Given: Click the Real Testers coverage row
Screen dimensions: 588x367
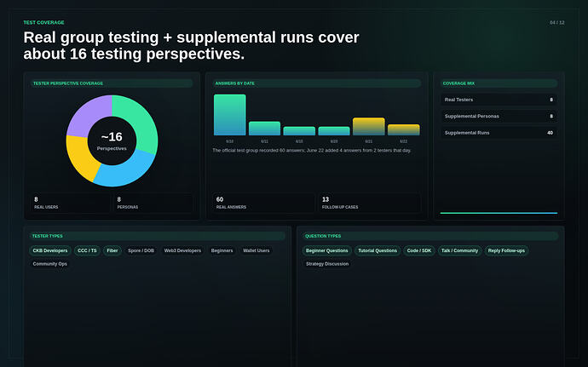Looking at the screenshot, I should (499, 100).
